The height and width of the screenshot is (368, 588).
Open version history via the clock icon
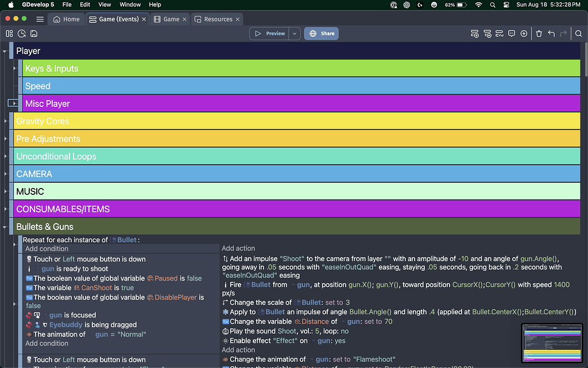(21, 33)
